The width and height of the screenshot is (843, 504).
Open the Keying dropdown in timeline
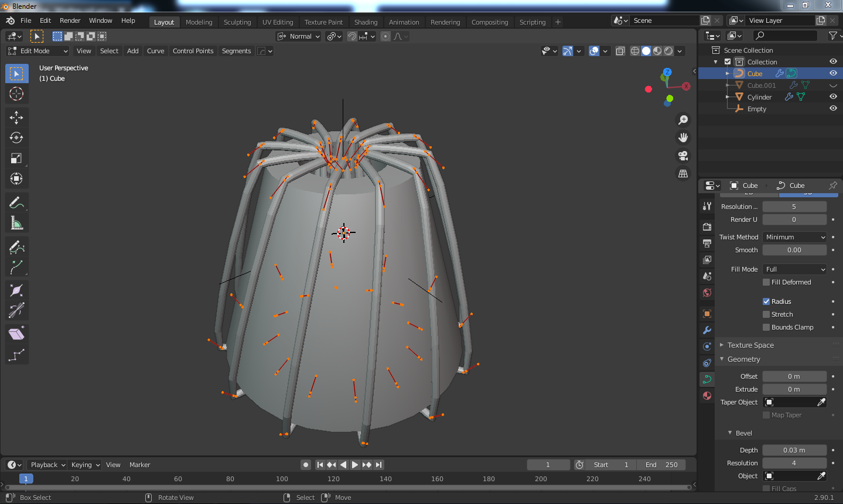point(84,465)
